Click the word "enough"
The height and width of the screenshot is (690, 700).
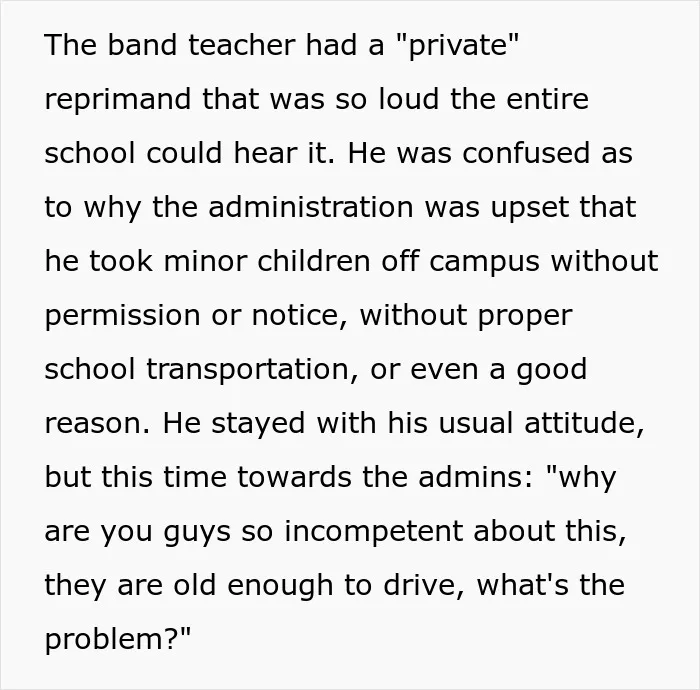tap(280, 586)
